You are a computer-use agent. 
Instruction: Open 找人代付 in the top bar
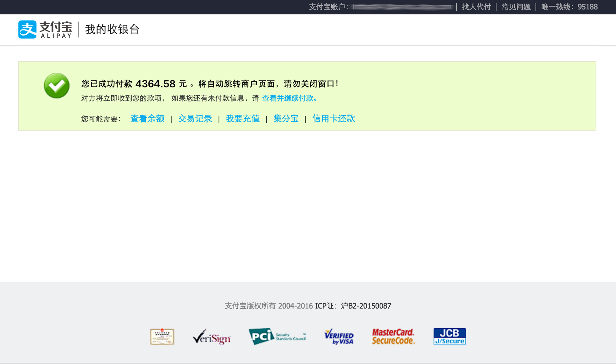click(476, 7)
